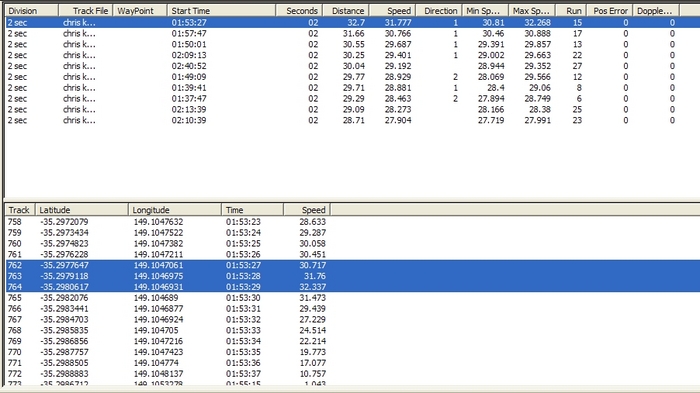
Task: Sort by Latitude column header
Action: (82, 210)
